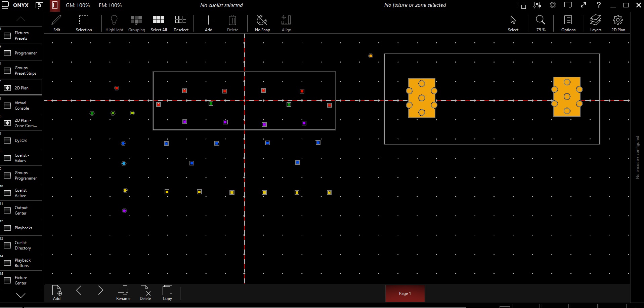Select the lone red circle fixture
Image resolution: width=644 pixels, height=308 pixels.
pyautogui.click(x=117, y=88)
